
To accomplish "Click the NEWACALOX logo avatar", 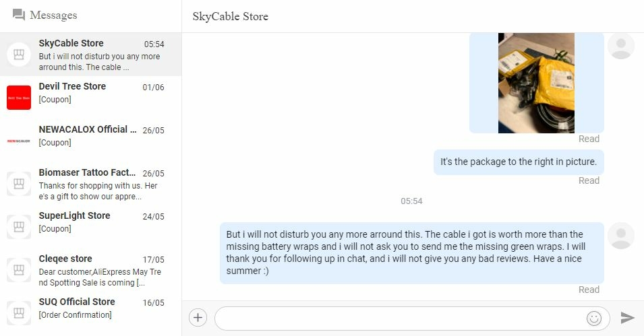I will [x=19, y=141].
